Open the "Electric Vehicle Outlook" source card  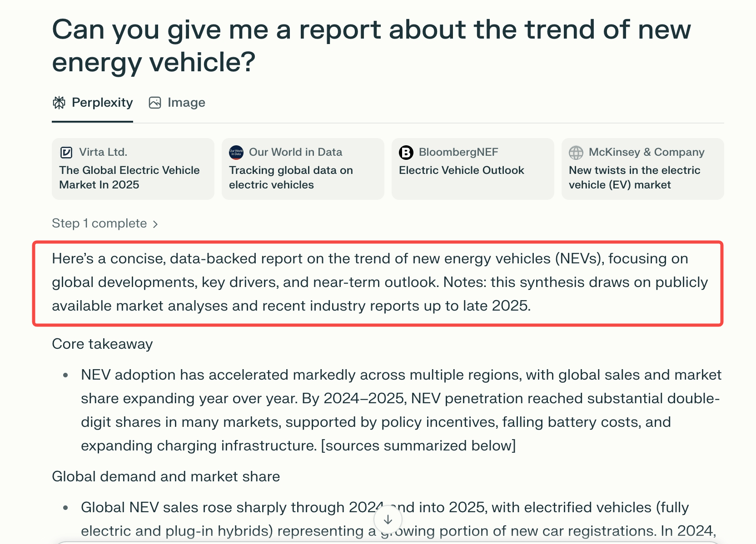(x=461, y=170)
